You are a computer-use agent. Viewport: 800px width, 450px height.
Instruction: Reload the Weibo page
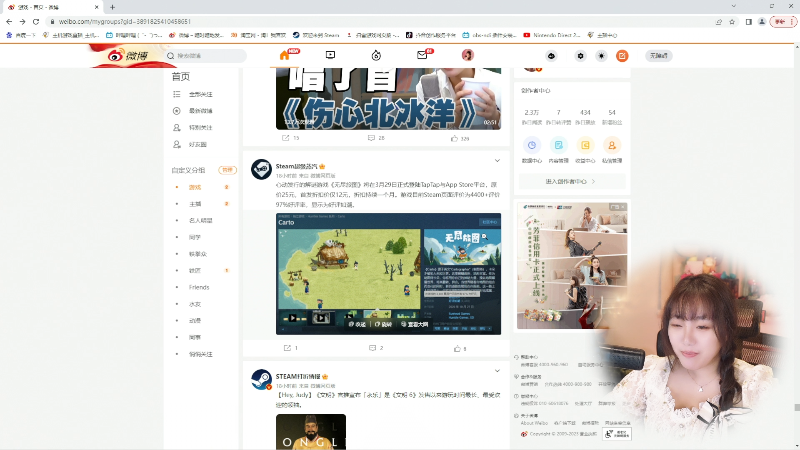[36, 21]
